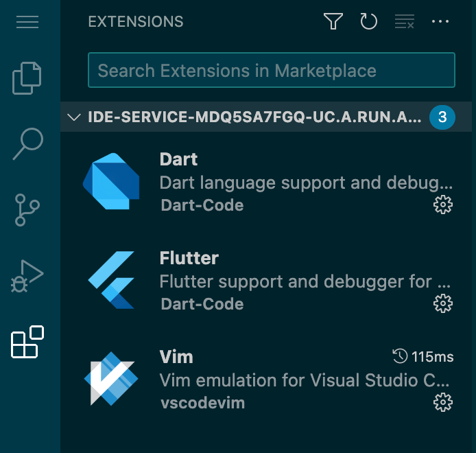Select the Vim extension title

[176, 357]
